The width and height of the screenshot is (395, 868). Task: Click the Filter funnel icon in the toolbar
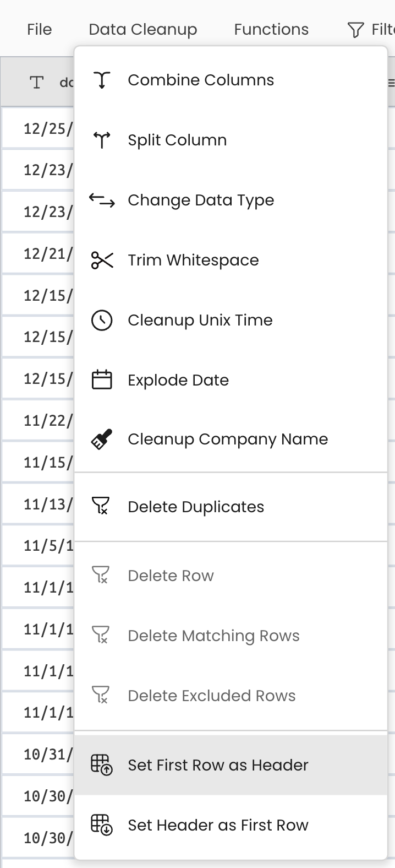[355, 29]
